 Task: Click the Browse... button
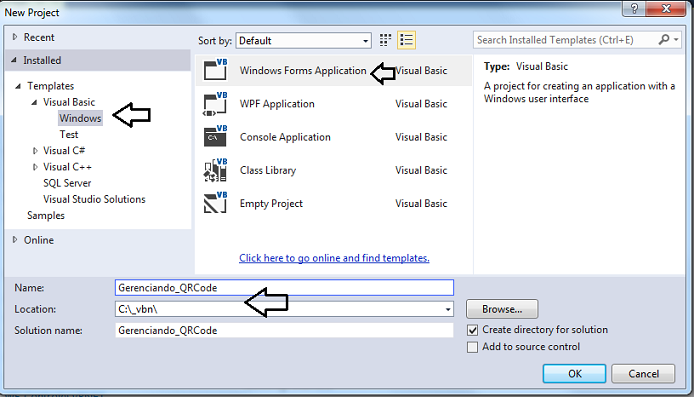pyautogui.click(x=502, y=309)
